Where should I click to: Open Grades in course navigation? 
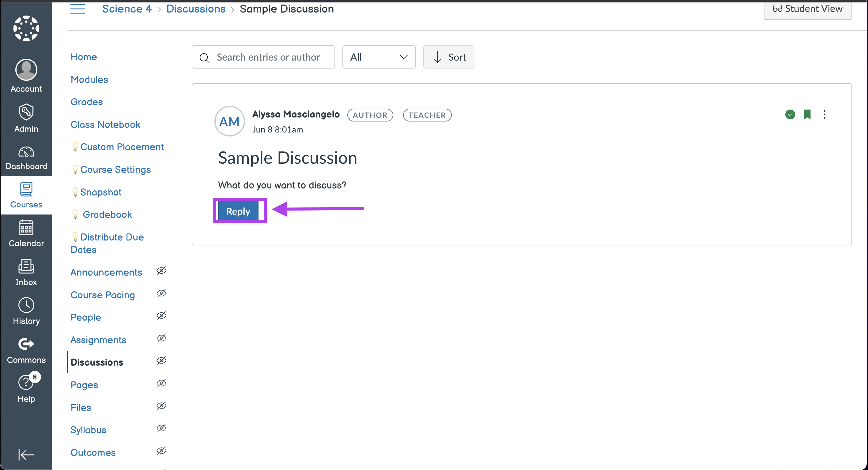click(x=87, y=102)
